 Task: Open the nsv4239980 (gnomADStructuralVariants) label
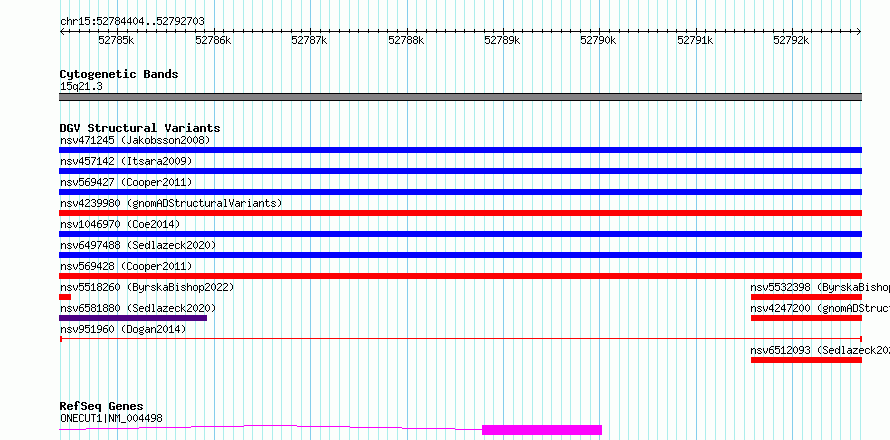click(x=171, y=203)
